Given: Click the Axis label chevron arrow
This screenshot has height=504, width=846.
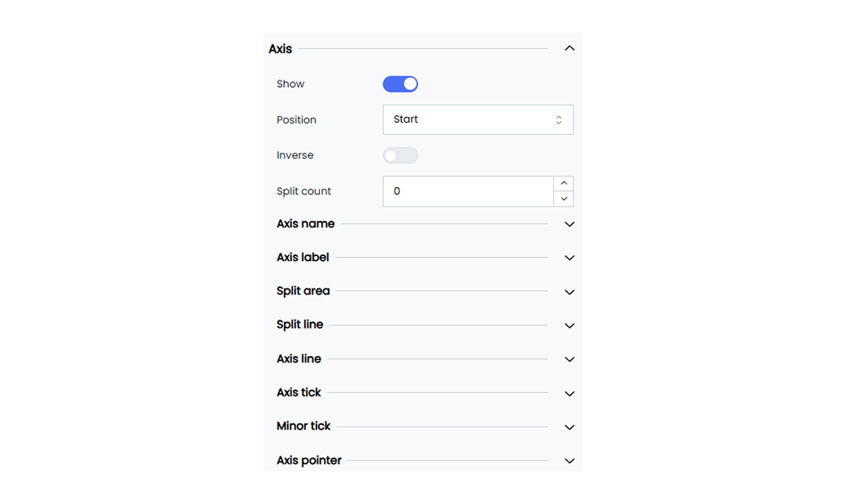Looking at the screenshot, I should (x=569, y=259).
